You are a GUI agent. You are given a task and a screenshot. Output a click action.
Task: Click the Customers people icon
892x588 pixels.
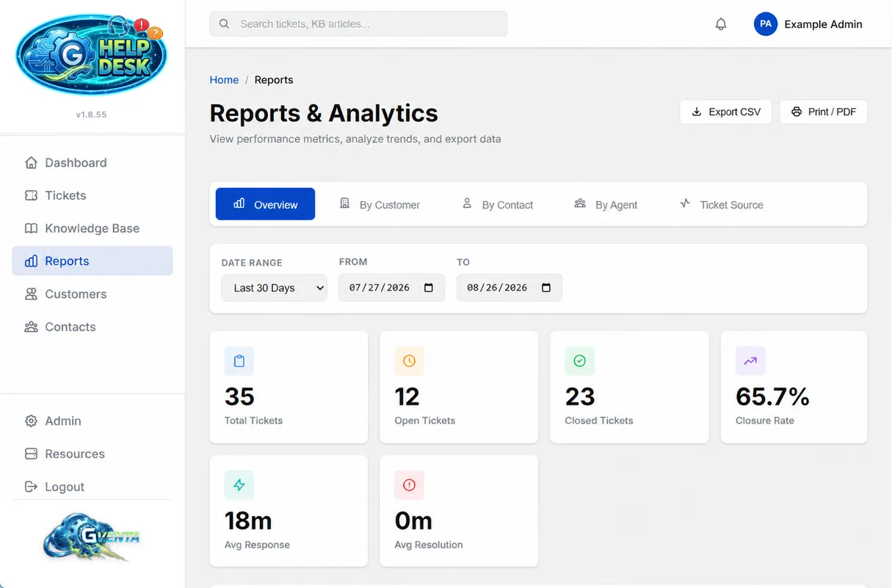tap(31, 294)
